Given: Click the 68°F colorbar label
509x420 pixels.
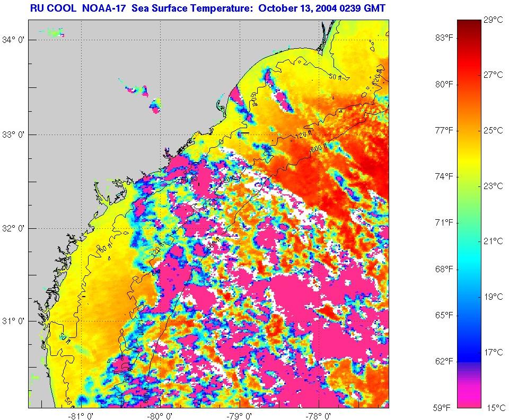Looking at the screenshot, I should (x=444, y=269).
